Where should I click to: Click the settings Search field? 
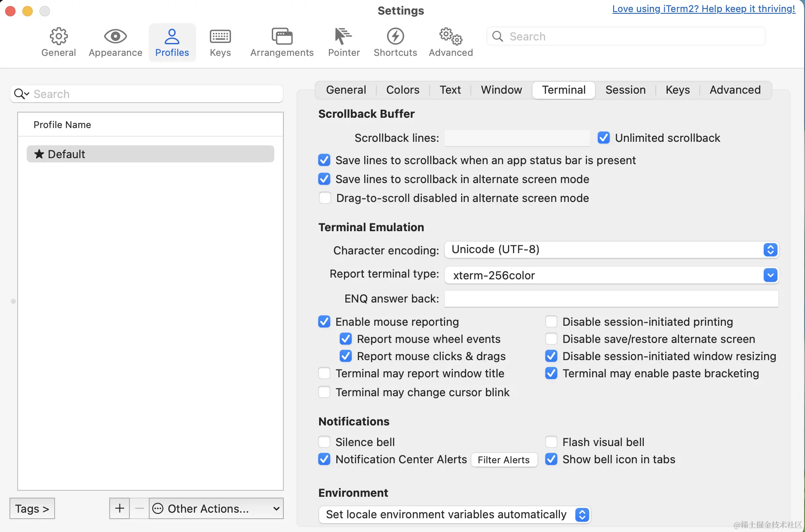pyautogui.click(x=626, y=37)
